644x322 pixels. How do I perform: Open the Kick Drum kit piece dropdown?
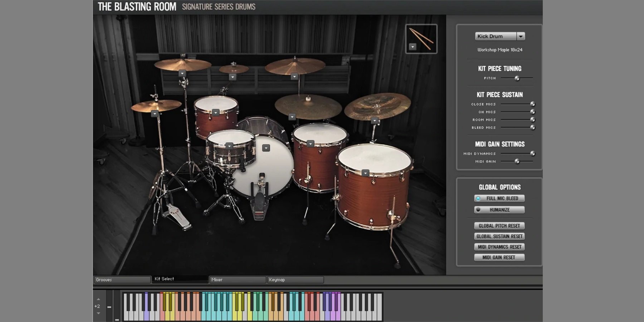tap(521, 36)
